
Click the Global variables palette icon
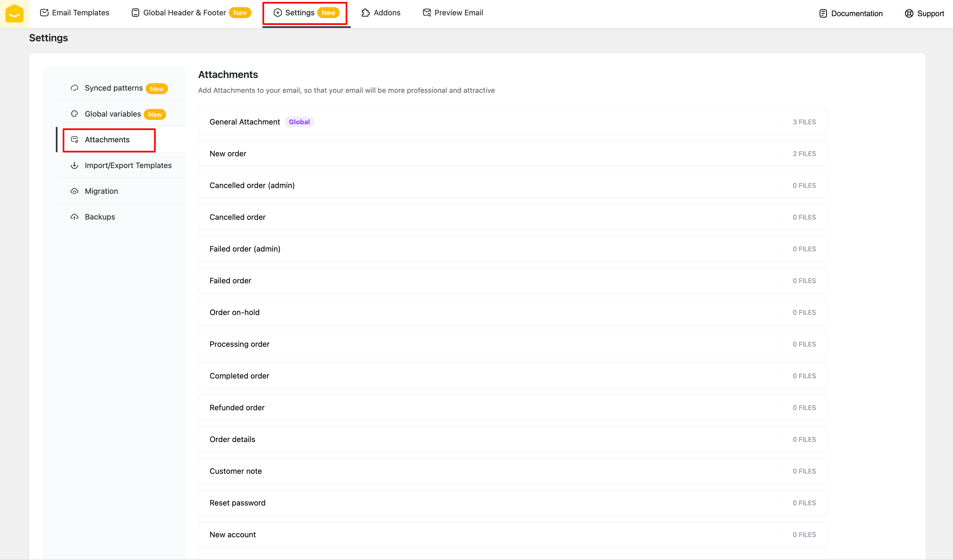click(74, 114)
